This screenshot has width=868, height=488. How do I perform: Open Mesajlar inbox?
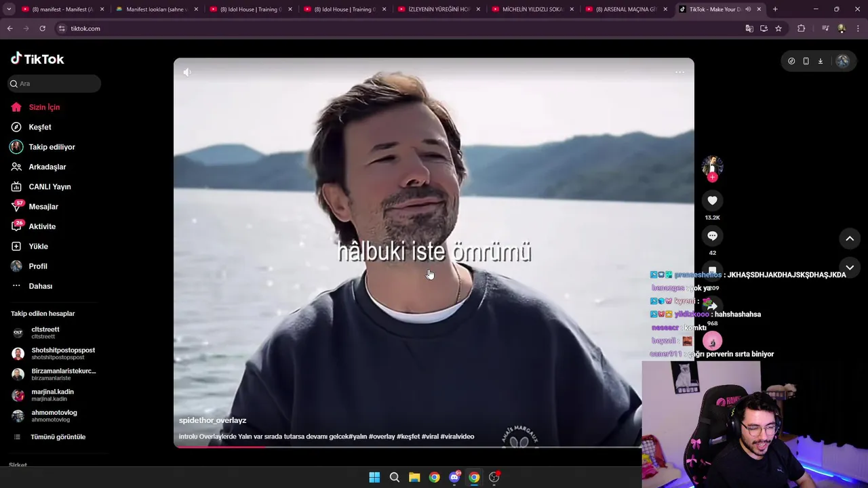coord(43,206)
